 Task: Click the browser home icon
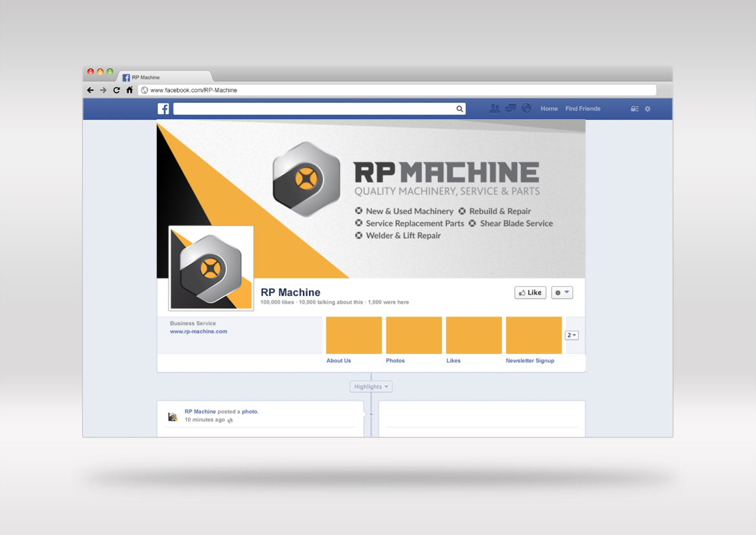[129, 90]
